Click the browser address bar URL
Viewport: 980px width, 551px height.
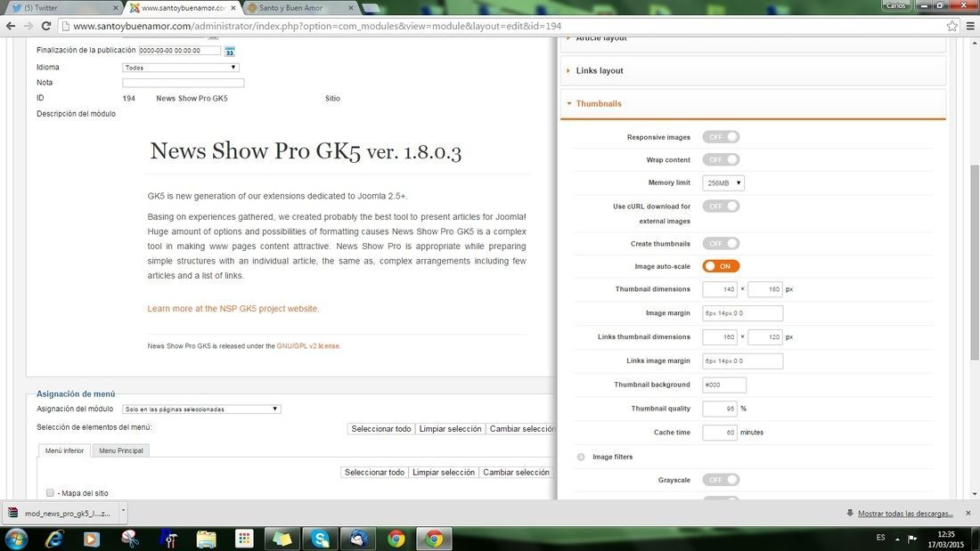[317, 26]
